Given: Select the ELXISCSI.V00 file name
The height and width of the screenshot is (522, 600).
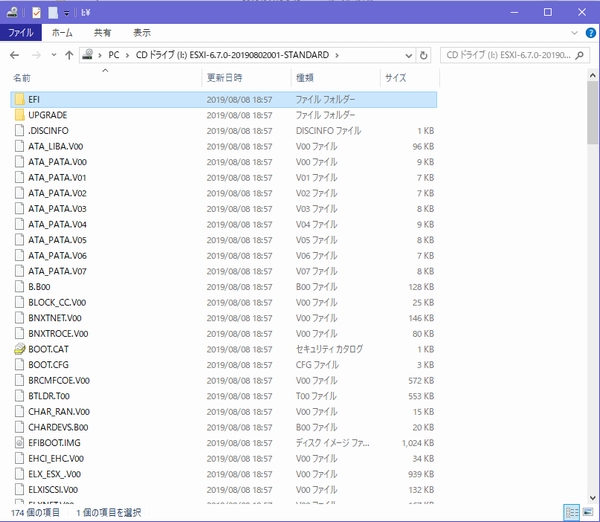Looking at the screenshot, I should pos(53,490).
